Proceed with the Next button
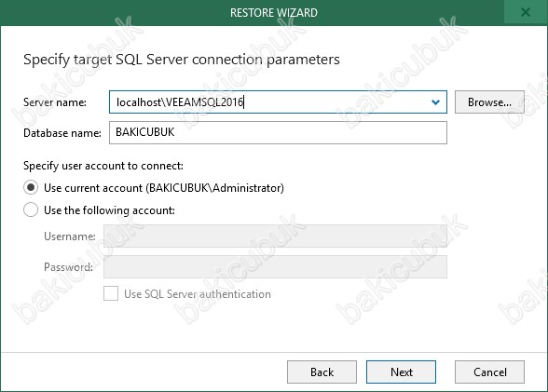 click(401, 372)
